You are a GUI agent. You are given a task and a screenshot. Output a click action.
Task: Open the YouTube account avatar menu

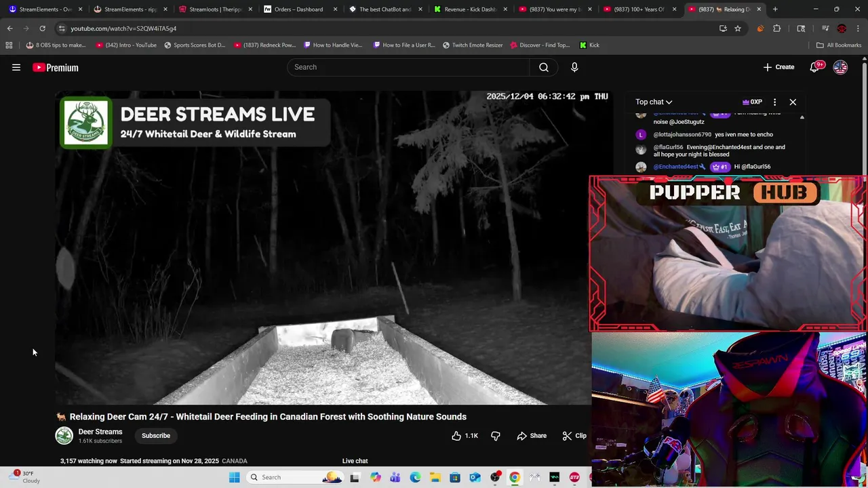coord(840,67)
